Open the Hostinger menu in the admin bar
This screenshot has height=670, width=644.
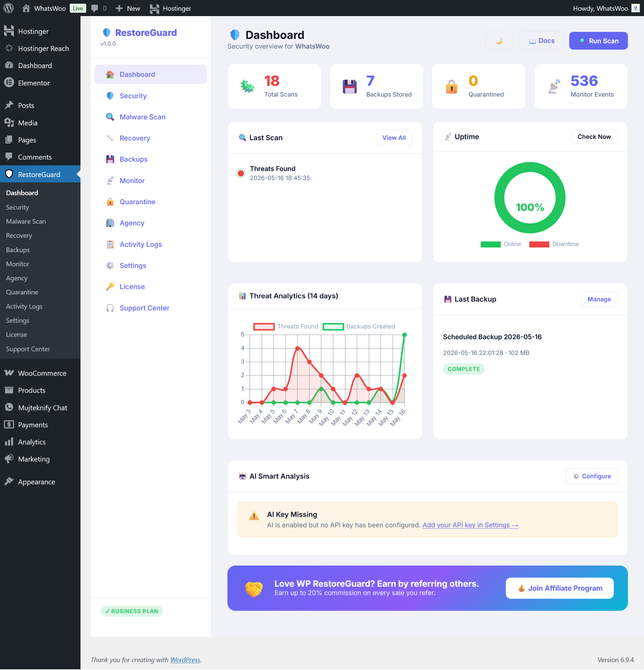[170, 8]
